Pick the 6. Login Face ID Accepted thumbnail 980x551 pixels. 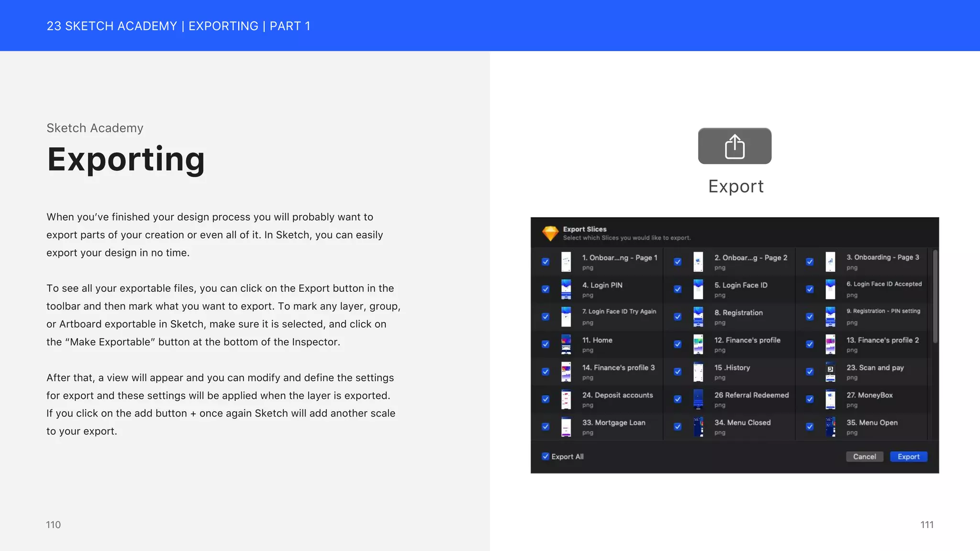coord(830,289)
